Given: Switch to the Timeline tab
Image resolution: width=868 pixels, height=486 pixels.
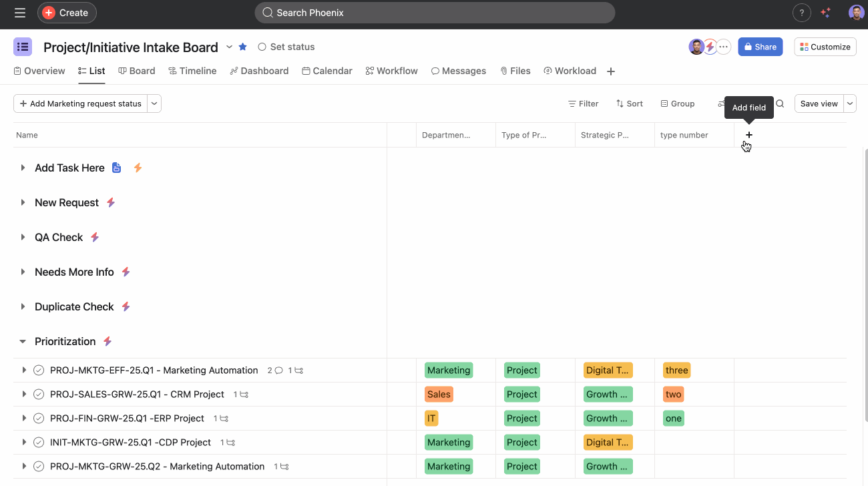Looking at the screenshot, I should (x=192, y=71).
